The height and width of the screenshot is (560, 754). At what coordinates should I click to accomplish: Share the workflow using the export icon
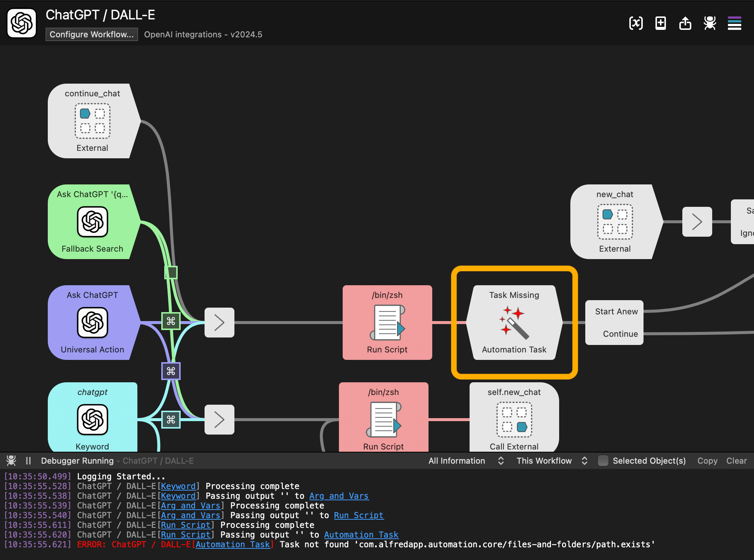[x=685, y=23]
